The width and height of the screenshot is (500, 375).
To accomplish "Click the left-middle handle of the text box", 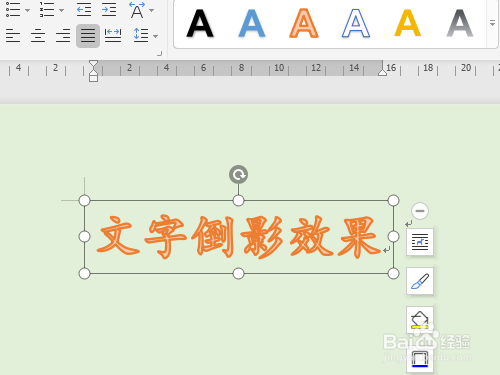I will point(84,237).
